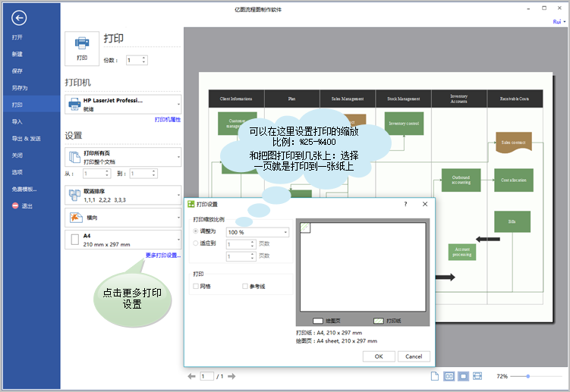Enable the 参考线 checkbox
The width and height of the screenshot is (570, 392).
point(245,287)
